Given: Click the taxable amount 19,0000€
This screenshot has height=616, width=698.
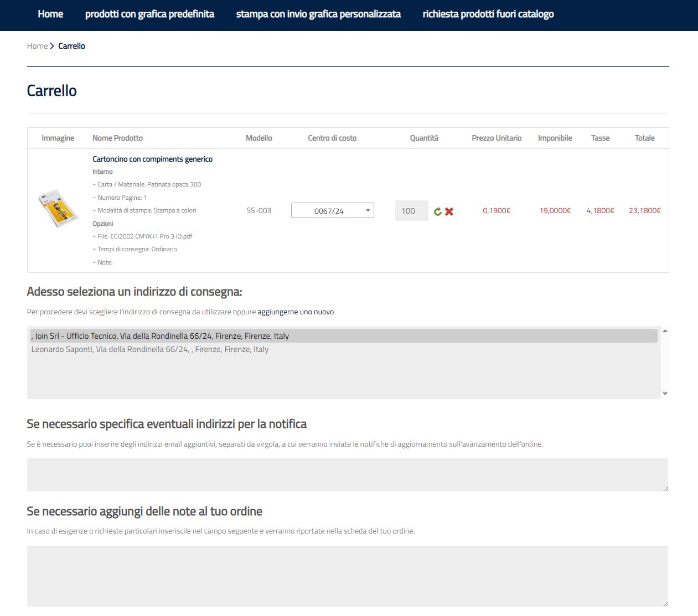Looking at the screenshot, I should point(555,210).
